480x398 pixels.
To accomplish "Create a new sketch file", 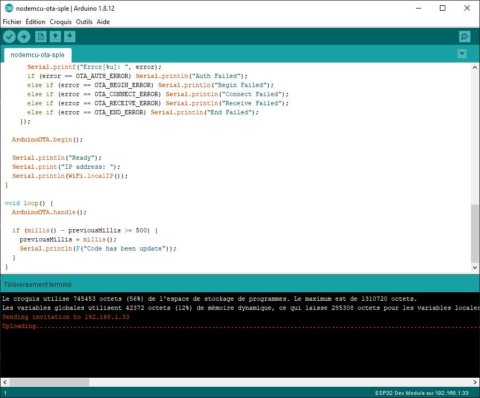I will point(41,37).
